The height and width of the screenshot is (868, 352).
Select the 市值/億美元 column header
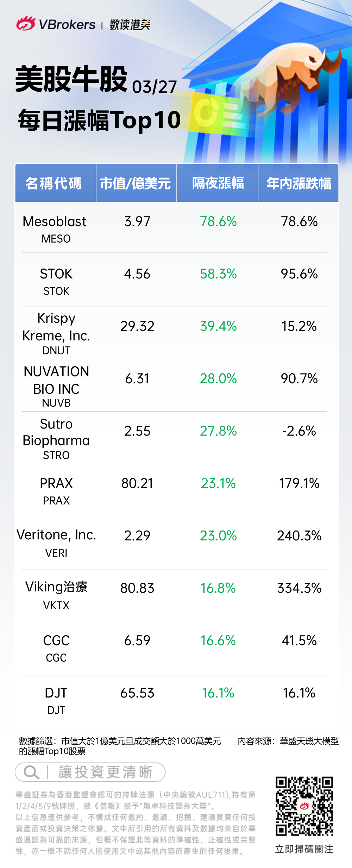(136, 183)
